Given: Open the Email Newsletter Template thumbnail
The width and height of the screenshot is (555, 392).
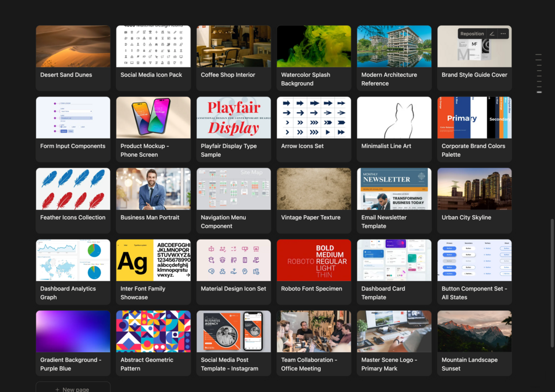Looking at the screenshot, I should tap(394, 189).
